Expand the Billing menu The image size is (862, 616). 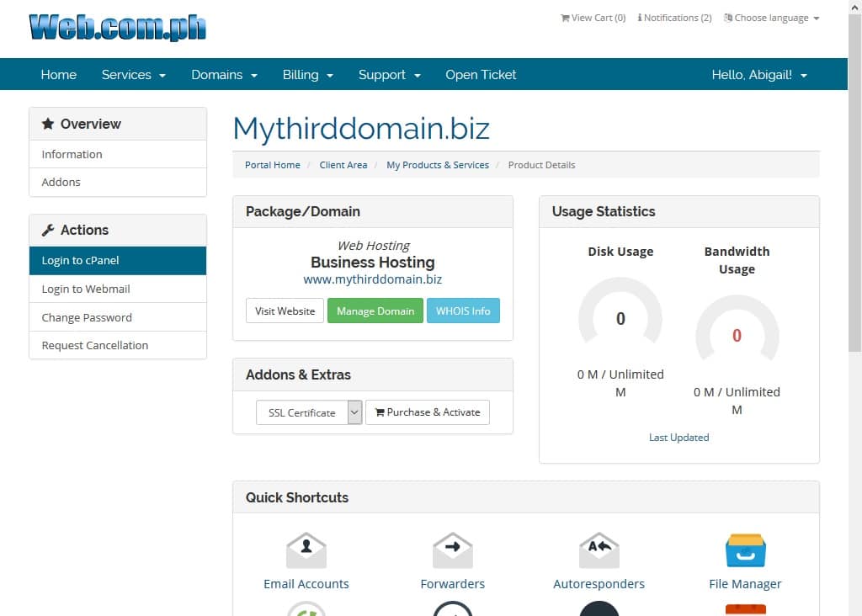point(308,75)
